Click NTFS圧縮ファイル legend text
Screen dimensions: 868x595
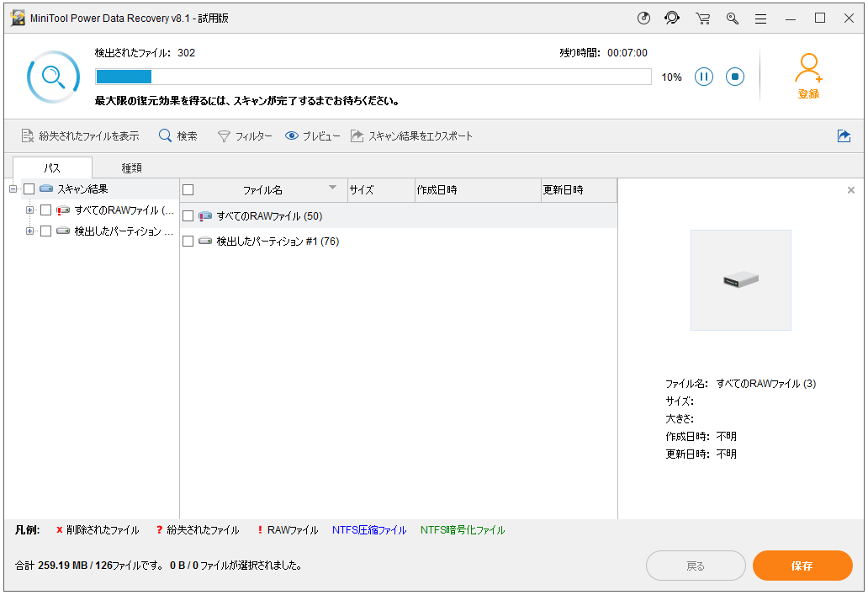[369, 530]
